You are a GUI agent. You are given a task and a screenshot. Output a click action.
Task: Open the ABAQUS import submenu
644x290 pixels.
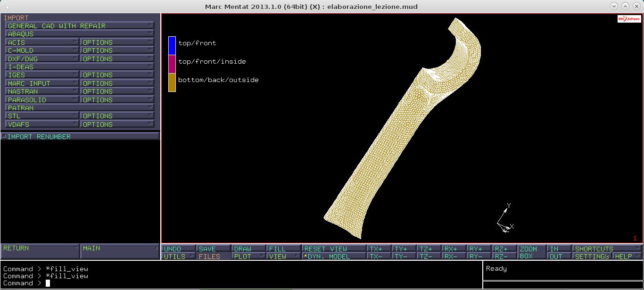[x=80, y=34]
